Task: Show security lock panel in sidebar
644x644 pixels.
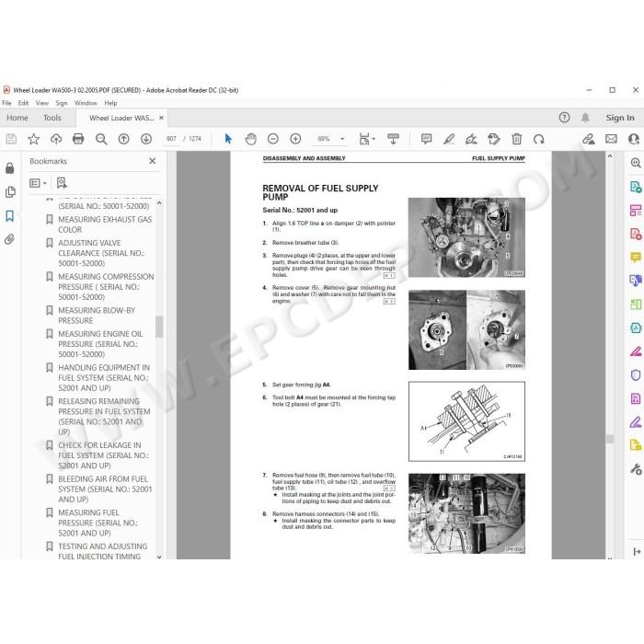Action: (10, 167)
